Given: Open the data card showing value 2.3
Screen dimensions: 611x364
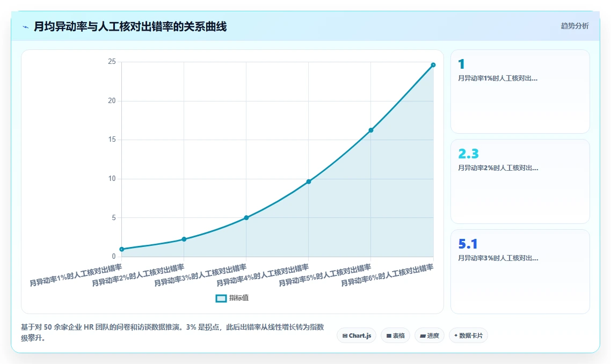Looking at the screenshot, I should coord(520,181).
